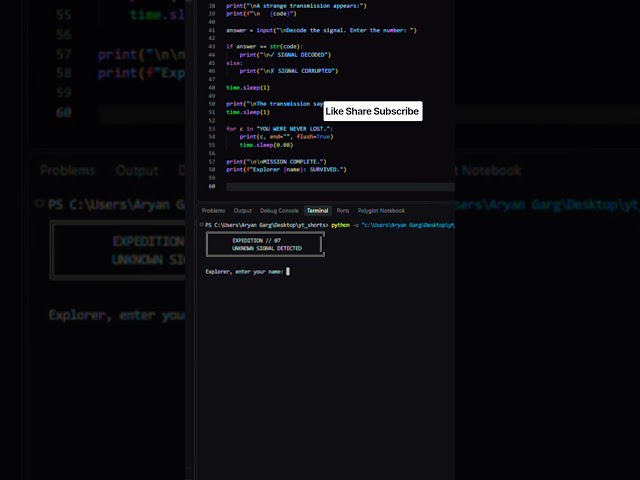Click the circle marker before the PS prompt
Screen dimensions: 640x480
201,224
